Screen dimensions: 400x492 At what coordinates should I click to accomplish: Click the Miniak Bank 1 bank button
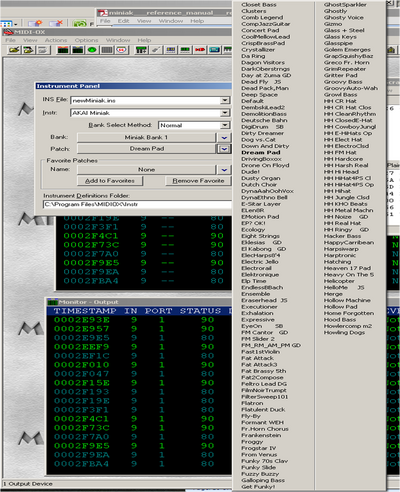click(x=146, y=137)
